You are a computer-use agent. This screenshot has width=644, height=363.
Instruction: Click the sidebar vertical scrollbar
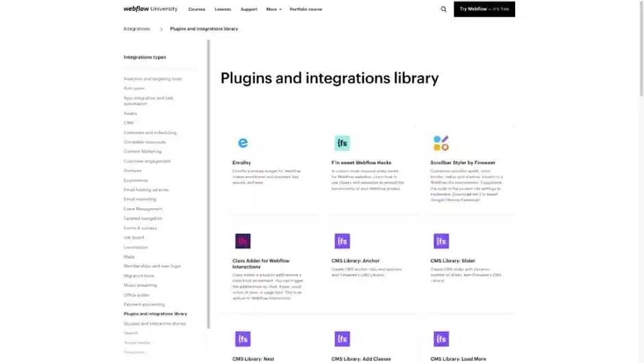(x=208, y=185)
